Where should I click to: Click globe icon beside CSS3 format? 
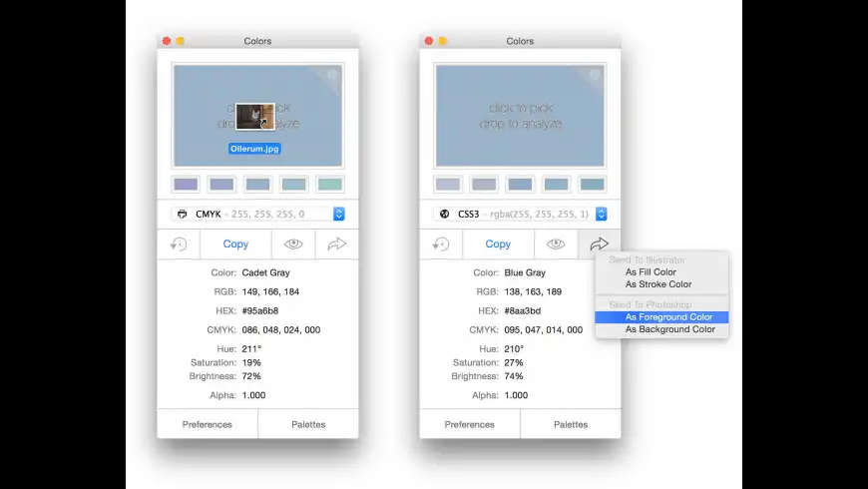445,214
